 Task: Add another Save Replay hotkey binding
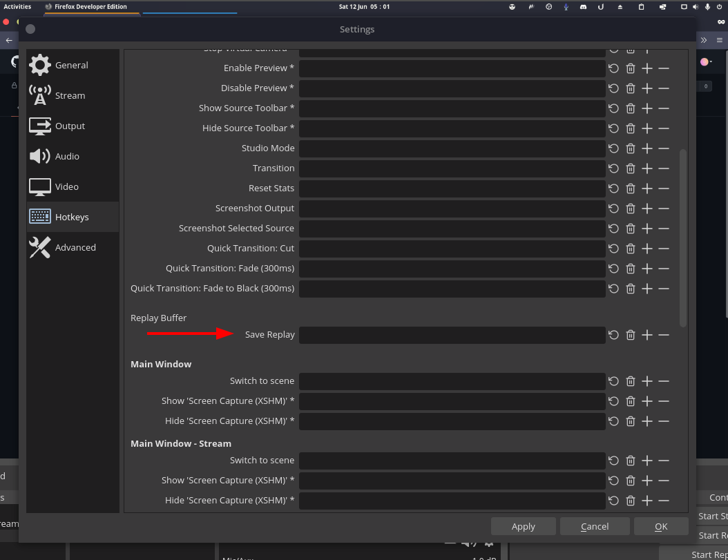[x=647, y=335]
